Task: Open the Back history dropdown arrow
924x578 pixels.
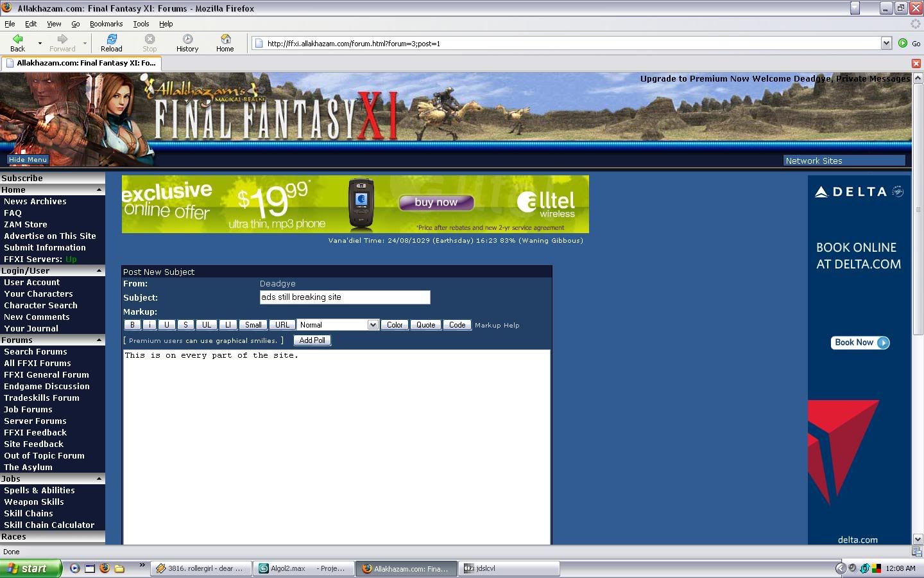Action: click(x=40, y=43)
